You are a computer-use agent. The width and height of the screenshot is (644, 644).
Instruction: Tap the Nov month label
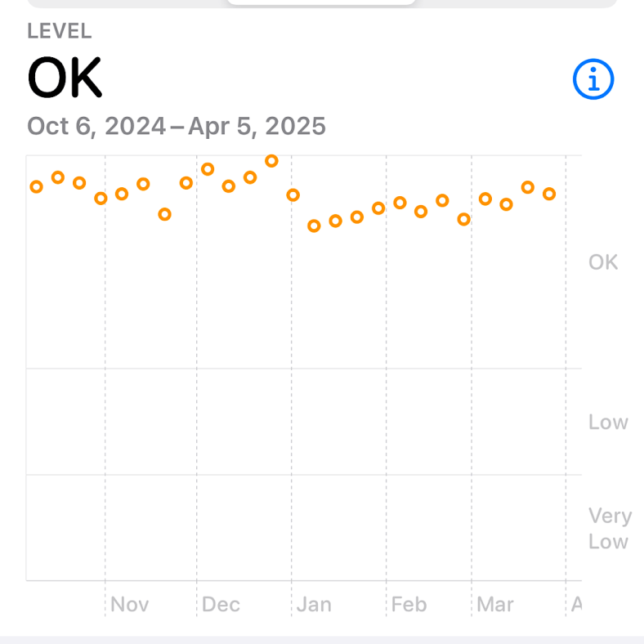(x=129, y=605)
